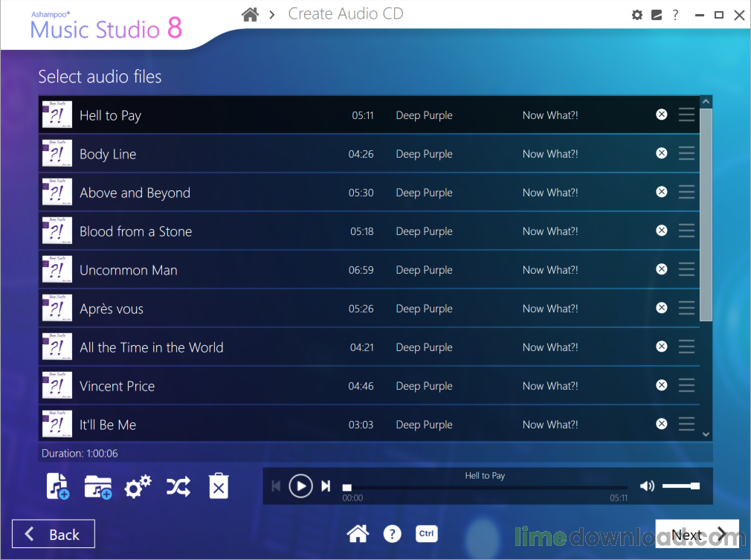Remove the Hell to Pay track
Image resolution: width=751 pixels, height=560 pixels.
pos(661,115)
